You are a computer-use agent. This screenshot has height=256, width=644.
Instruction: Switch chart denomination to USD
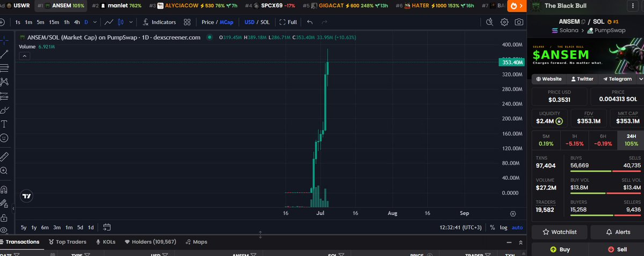tap(250, 22)
